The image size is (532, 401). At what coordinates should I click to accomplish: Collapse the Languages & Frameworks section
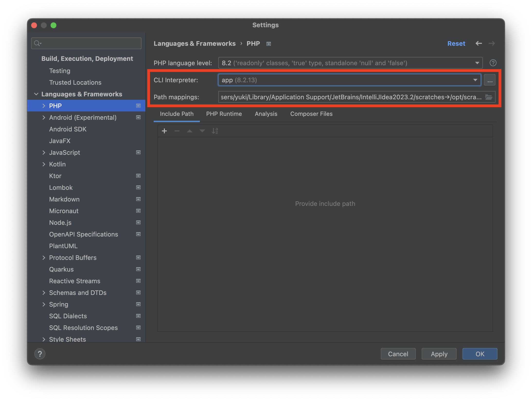[x=36, y=94]
